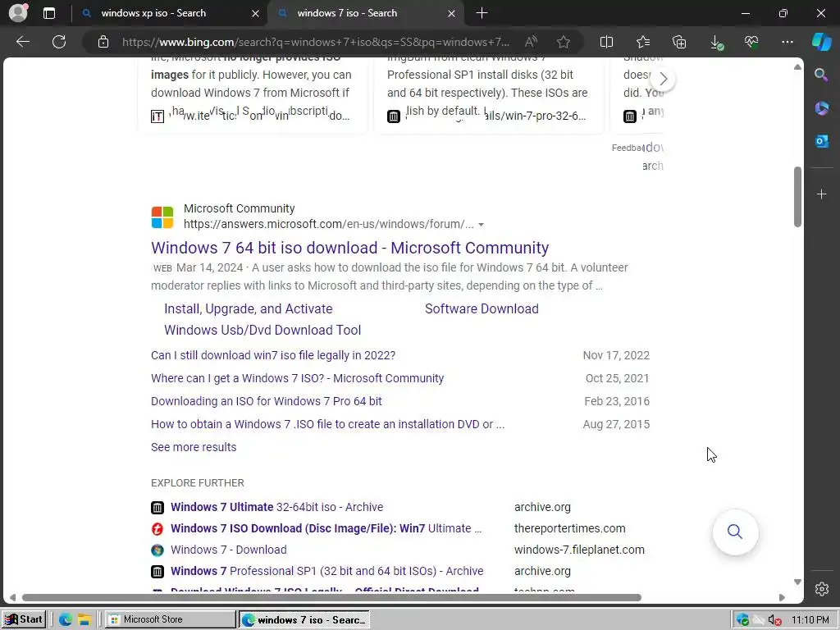840x630 pixels.
Task: Add a sidebar app with the plus icon
Action: point(821,194)
